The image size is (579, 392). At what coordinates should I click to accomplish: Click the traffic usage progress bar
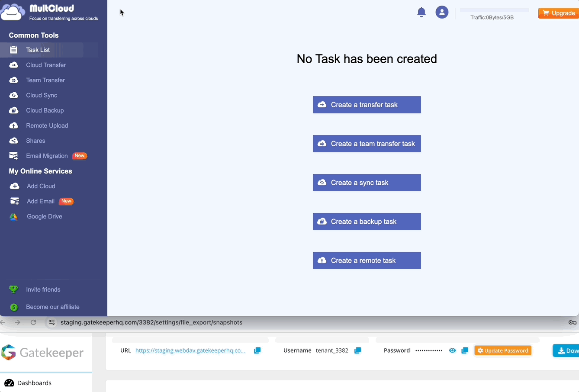[494, 10]
